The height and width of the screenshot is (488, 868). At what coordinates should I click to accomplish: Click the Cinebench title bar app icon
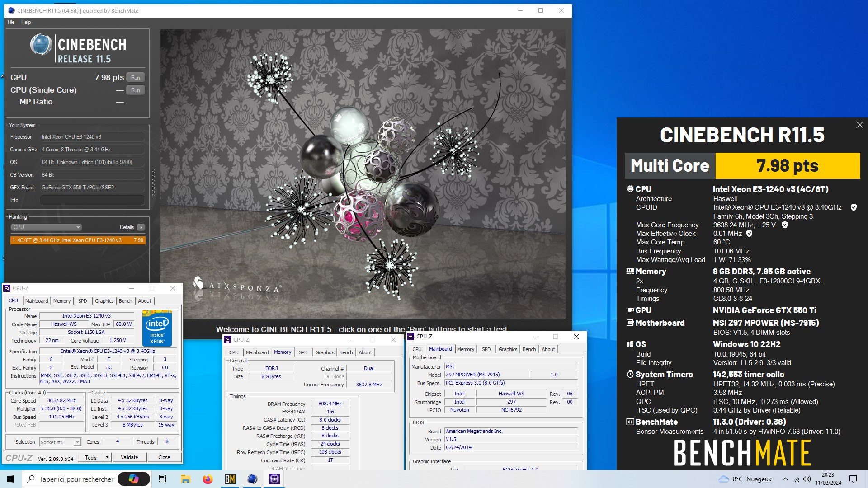(11, 10)
